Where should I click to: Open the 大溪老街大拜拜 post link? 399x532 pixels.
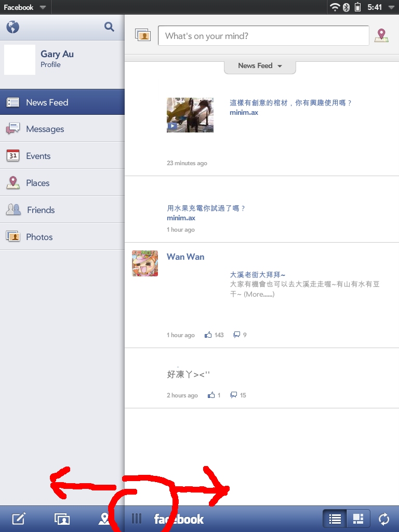click(258, 274)
